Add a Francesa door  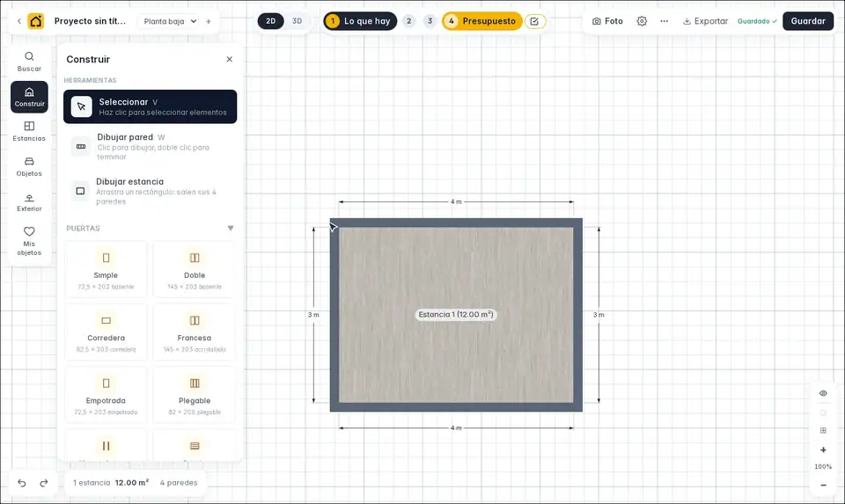coord(195,332)
